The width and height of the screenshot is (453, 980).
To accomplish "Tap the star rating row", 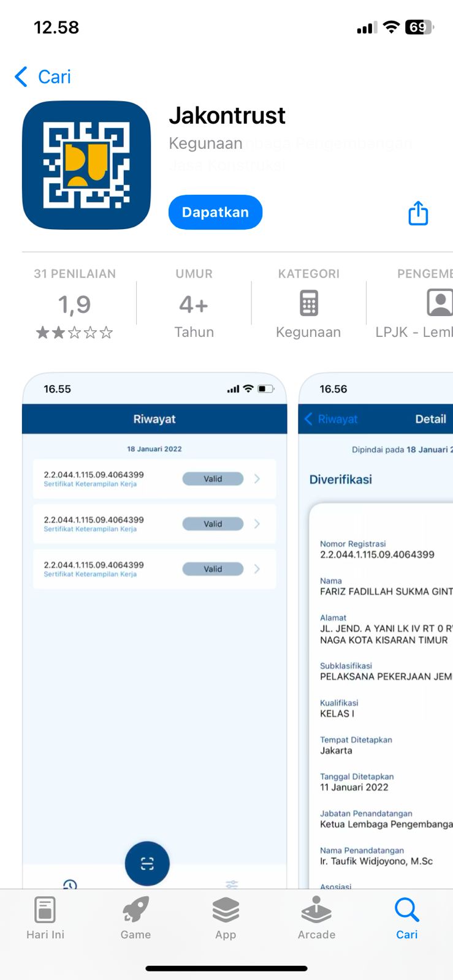I will click(75, 333).
